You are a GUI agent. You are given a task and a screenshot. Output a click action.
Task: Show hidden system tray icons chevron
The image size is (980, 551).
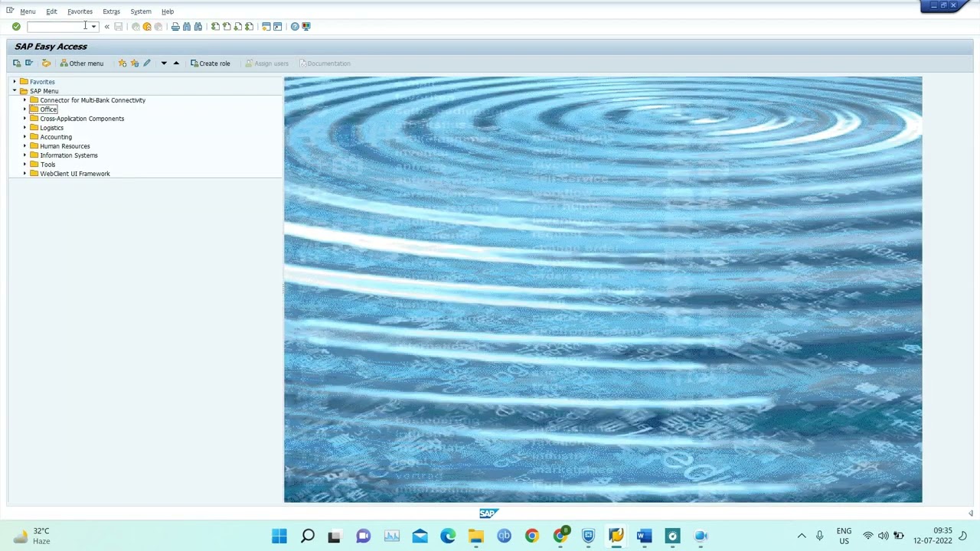tap(802, 536)
